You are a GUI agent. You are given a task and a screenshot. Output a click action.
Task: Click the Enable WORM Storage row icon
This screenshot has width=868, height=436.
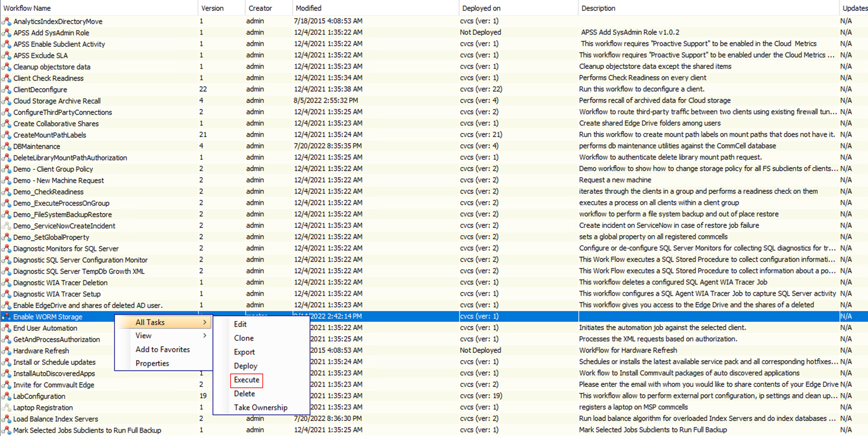[x=6, y=317]
